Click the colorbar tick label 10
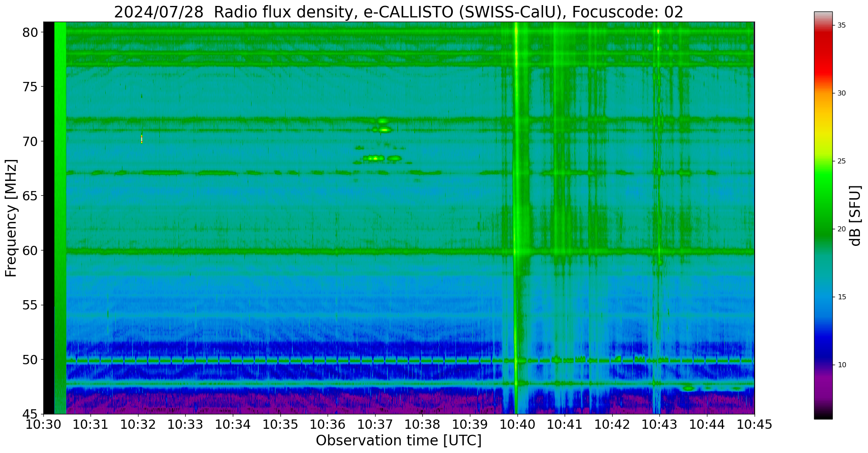 click(841, 365)
